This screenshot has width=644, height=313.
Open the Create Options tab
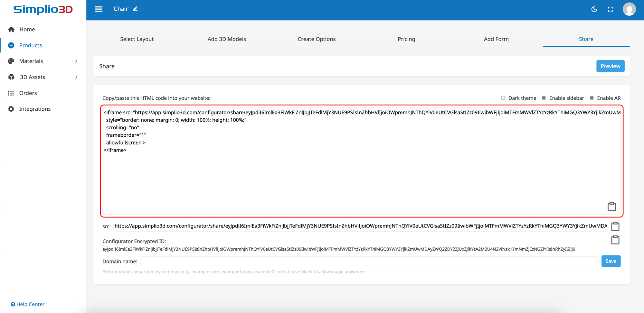click(316, 39)
